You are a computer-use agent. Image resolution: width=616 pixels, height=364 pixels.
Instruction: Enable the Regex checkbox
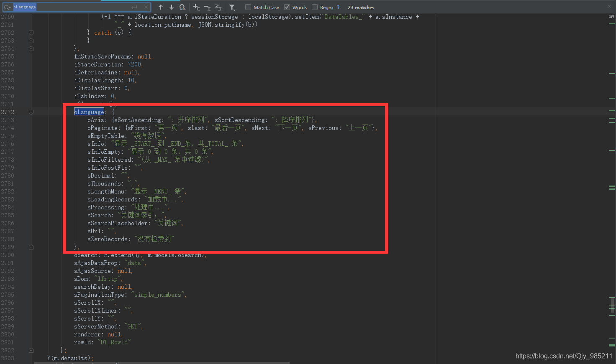314,7
